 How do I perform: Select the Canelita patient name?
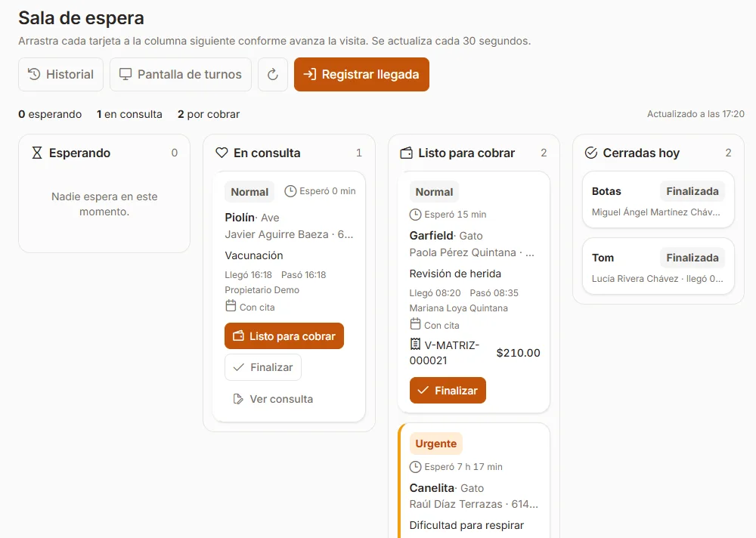(432, 488)
